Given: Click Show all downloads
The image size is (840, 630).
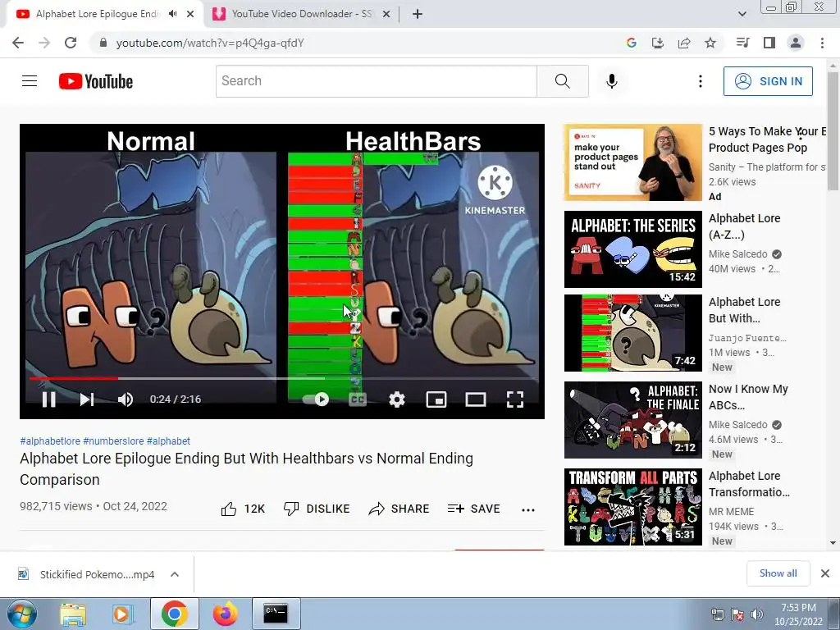Looking at the screenshot, I should [778, 573].
